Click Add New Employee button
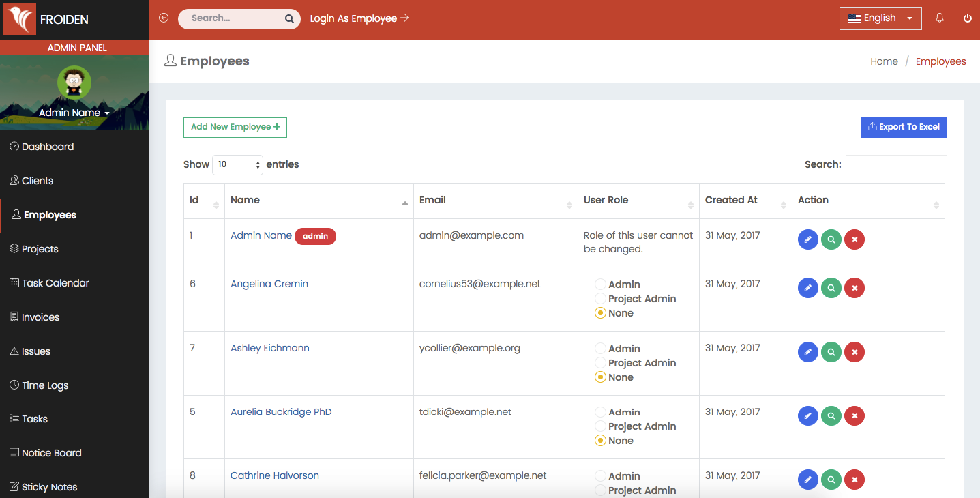The image size is (980, 498). pos(235,127)
